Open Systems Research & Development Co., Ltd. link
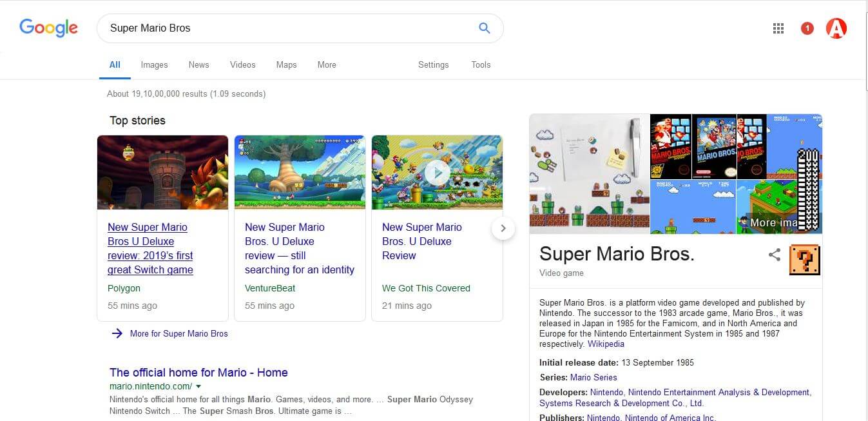This screenshot has height=421, width=868. point(621,403)
